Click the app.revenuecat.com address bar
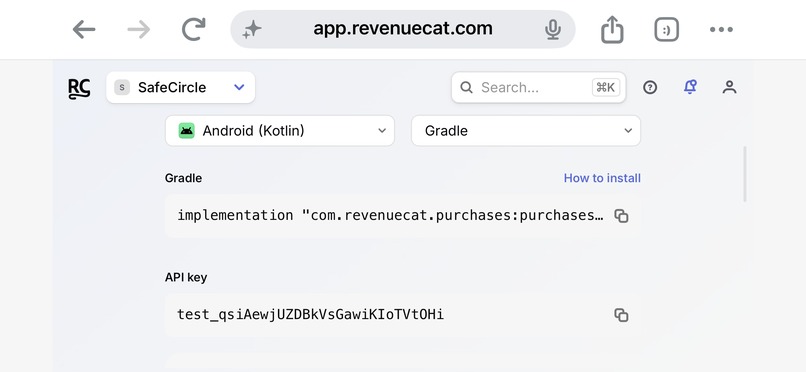 [x=402, y=29]
